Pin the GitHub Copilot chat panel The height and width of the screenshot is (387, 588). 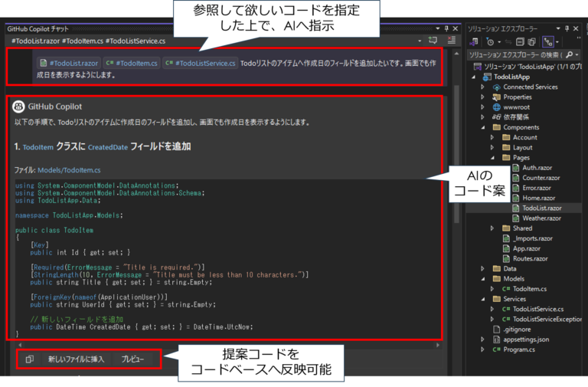pos(446,28)
